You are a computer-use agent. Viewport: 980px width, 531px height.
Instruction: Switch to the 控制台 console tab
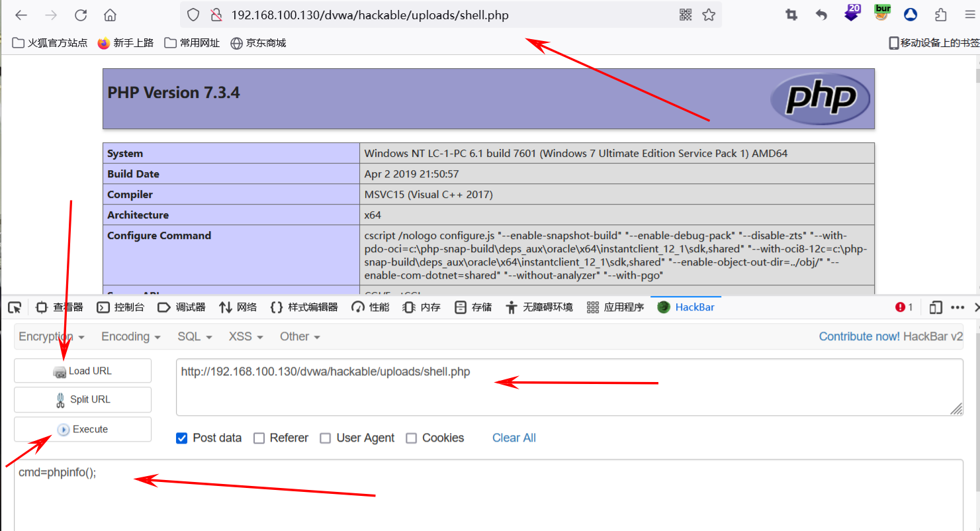[120, 307]
